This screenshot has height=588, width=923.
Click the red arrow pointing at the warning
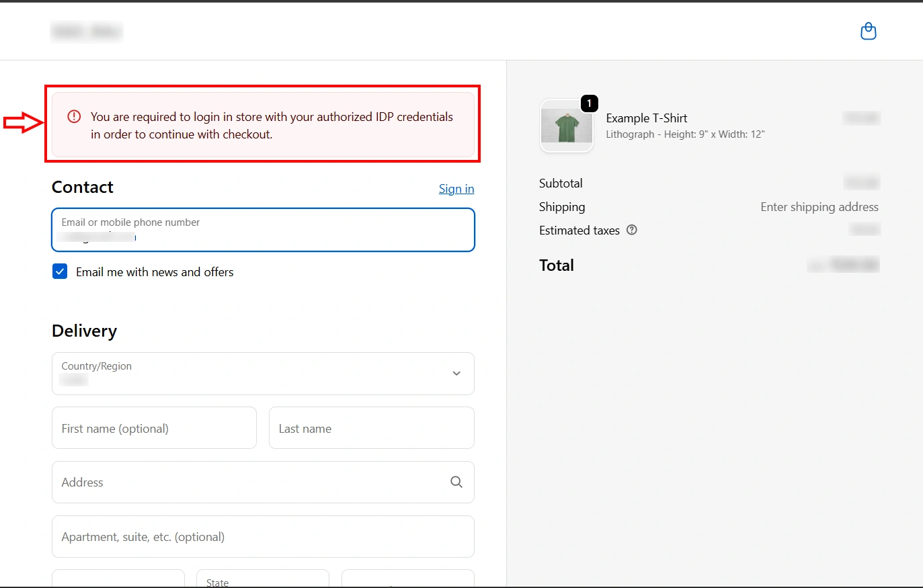(x=22, y=124)
